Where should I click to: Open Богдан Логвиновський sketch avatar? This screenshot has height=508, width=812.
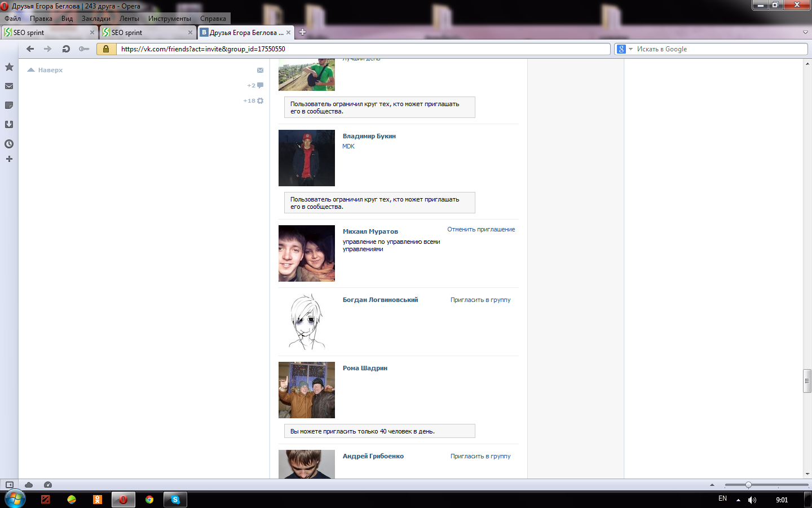click(x=307, y=322)
